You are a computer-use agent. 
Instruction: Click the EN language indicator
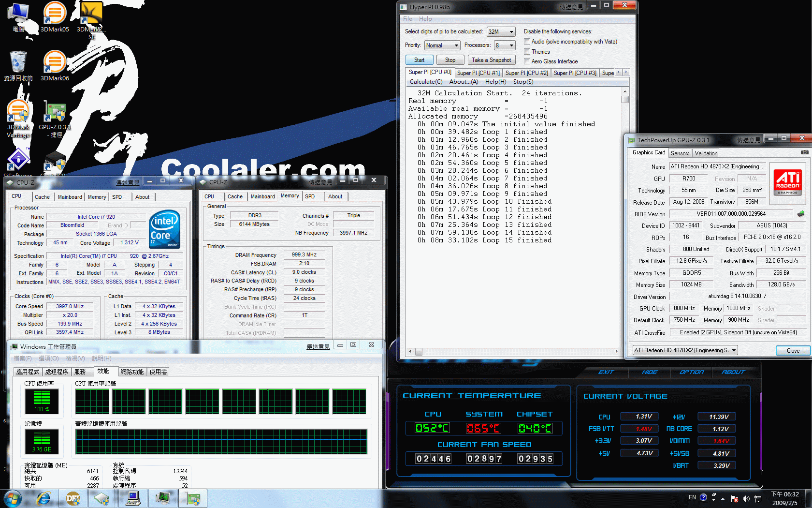[x=692, y=497]
